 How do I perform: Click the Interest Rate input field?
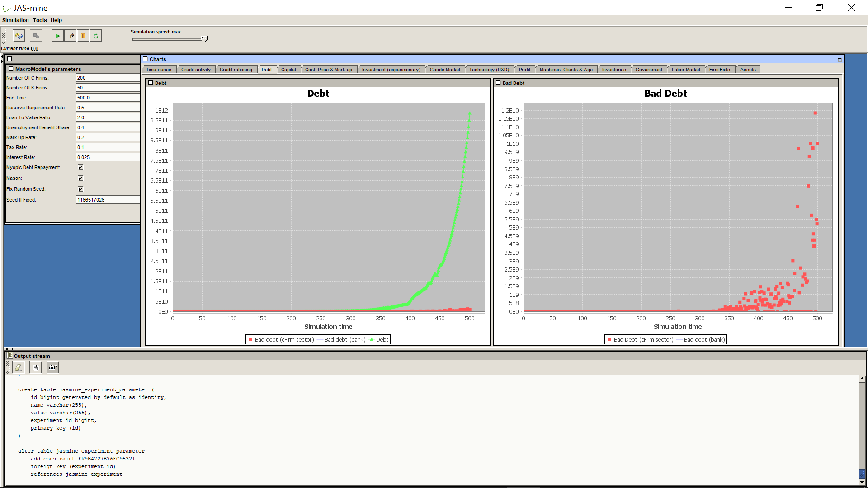[108, 157]
